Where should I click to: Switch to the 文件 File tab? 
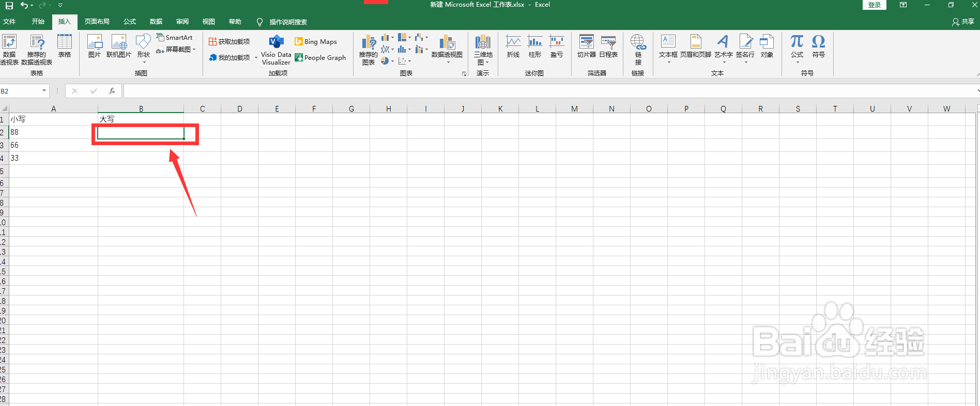pos(9,22)
